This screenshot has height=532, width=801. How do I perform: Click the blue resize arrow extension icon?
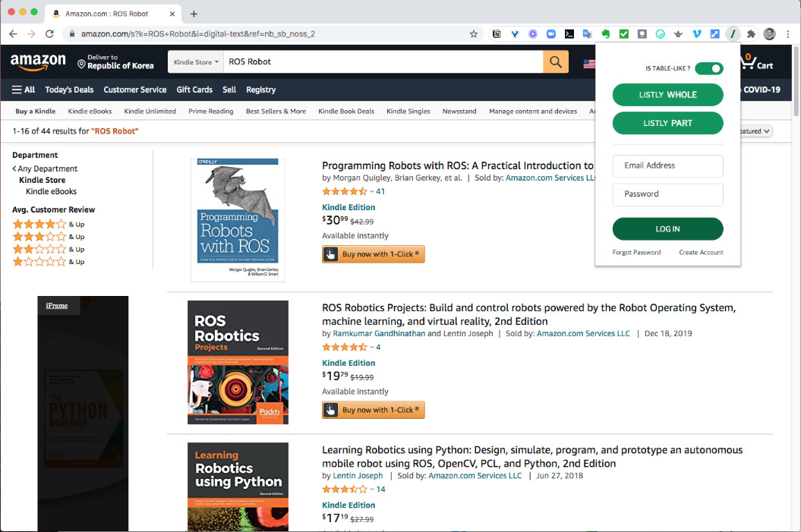[x=714, y=34]
